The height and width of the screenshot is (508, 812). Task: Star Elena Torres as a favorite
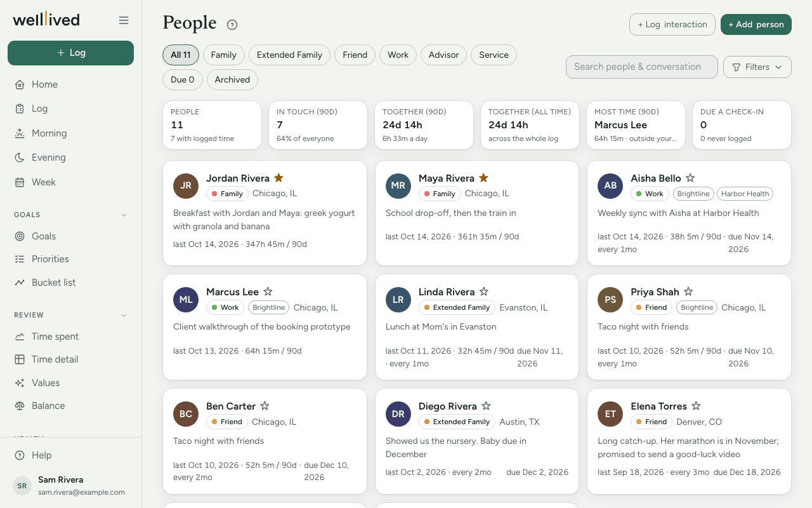tap(696, 406)
